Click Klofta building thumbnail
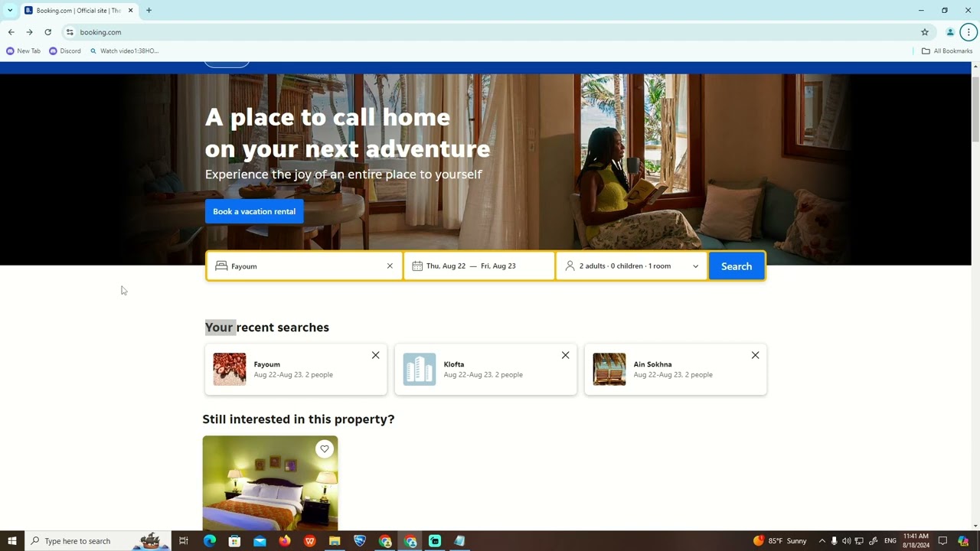The image size is (980, 551). tap(420, 369)
